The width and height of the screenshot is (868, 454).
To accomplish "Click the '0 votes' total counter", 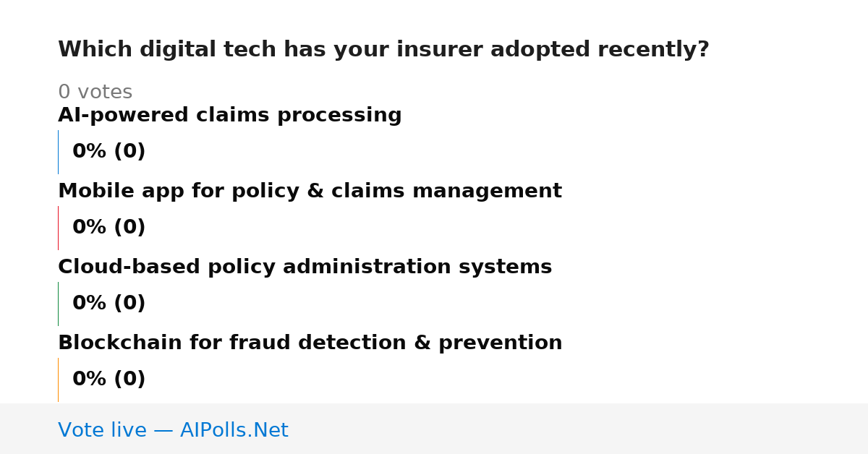I will (x=95, y=93).
